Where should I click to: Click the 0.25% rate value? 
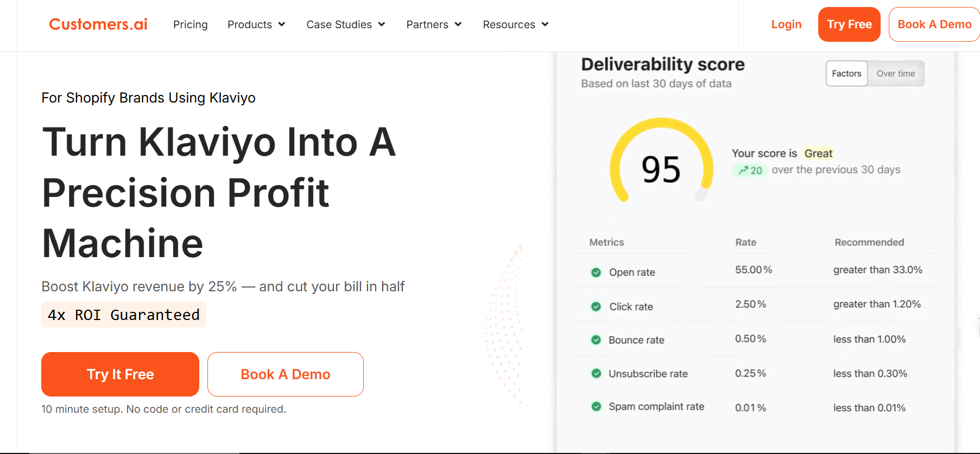(x=750, y=374)
